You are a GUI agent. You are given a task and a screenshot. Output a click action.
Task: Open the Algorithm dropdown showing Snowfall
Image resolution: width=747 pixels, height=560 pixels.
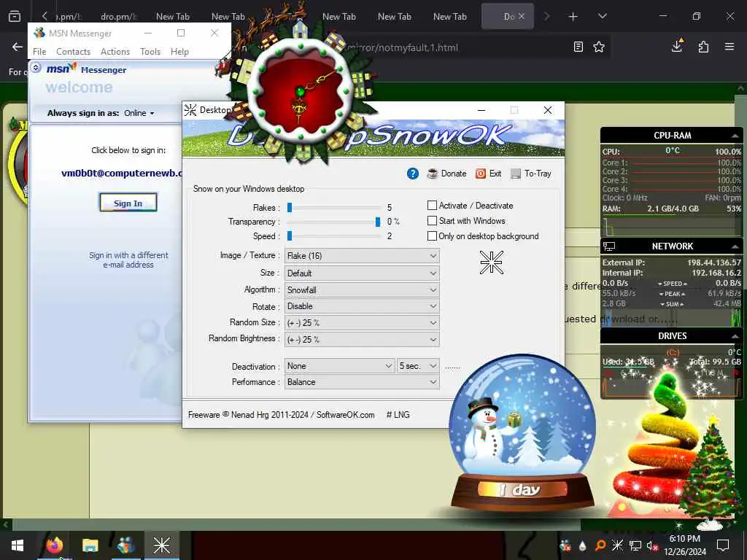pyautogui.click(x=362, y=290)
